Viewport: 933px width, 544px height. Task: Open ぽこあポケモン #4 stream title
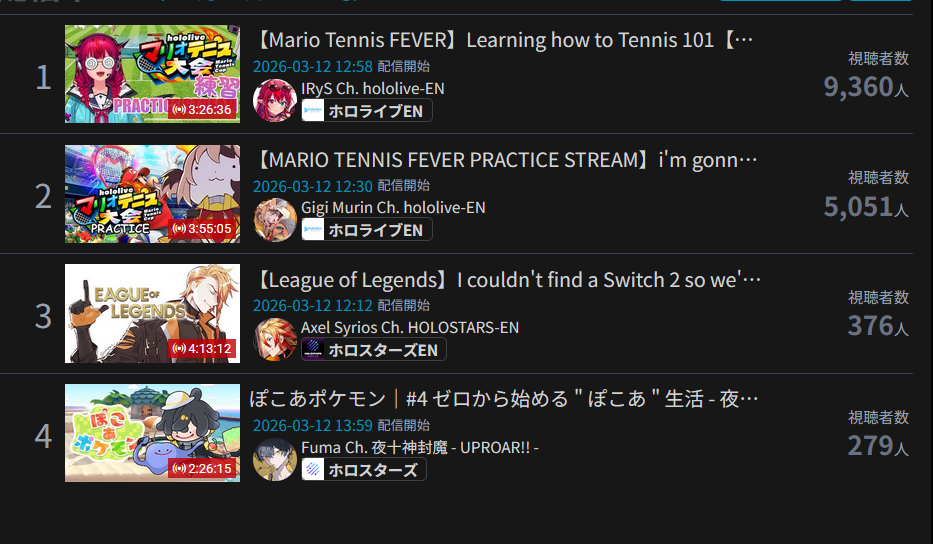(x=504, y=399)
